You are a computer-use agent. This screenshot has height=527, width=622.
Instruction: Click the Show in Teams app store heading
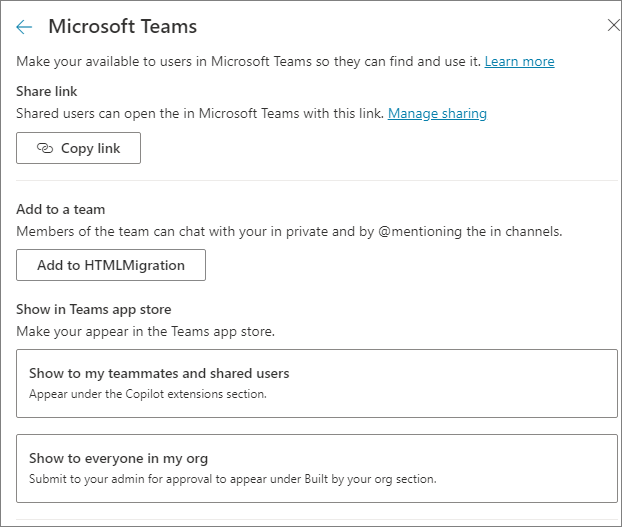click(93, 309)
